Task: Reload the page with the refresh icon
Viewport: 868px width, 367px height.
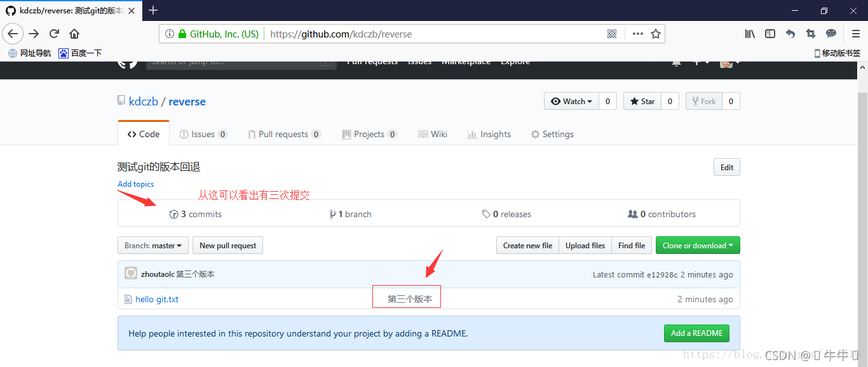Action: click(54, 34)
